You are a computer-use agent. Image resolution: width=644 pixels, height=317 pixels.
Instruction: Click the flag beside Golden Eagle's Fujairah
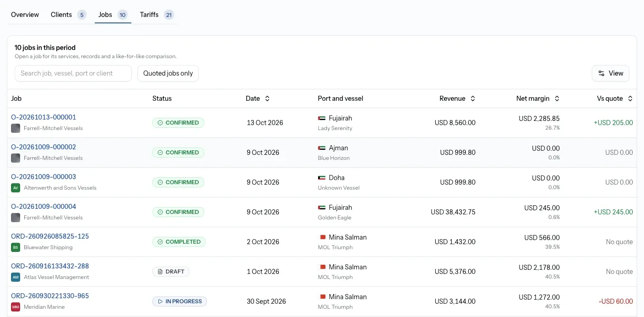(322, 208)
